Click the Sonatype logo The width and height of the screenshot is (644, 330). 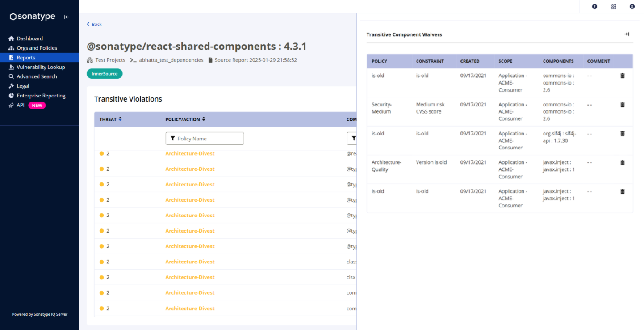pyautogui.click(x=33, y=17)
